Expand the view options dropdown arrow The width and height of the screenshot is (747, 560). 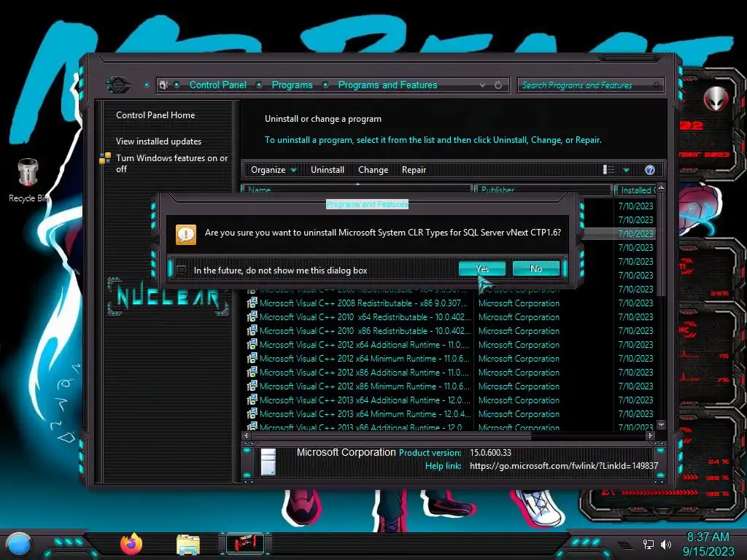click(x=627, y=170)
